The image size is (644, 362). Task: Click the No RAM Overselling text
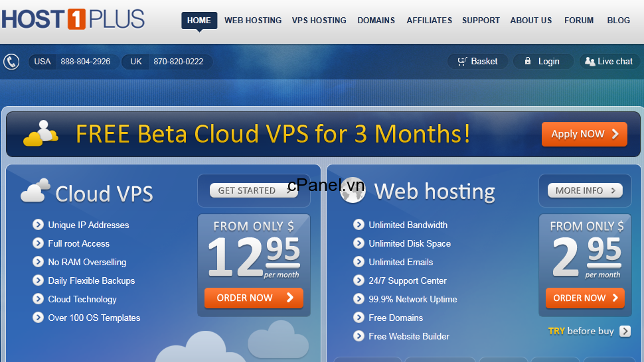[87, 263]
